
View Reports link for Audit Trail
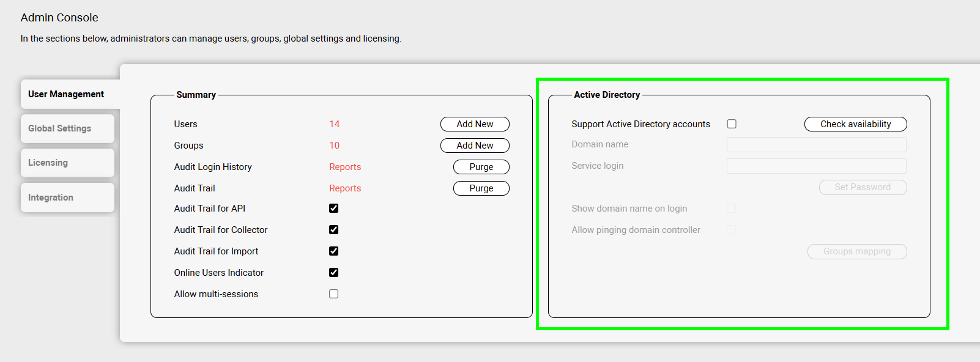(x=345, y=188)
